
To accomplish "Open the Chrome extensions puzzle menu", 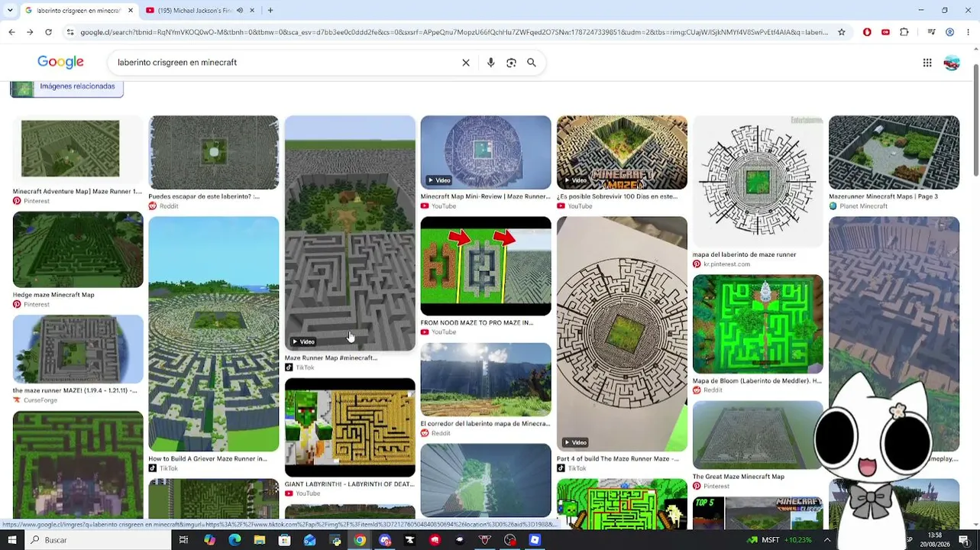I will click(904, 32).
